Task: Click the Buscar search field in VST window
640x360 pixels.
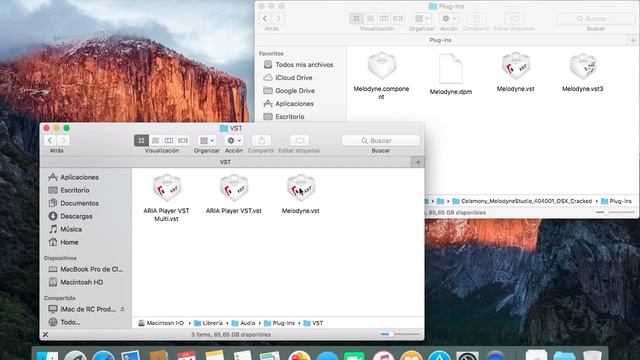Action: point(381,140)
